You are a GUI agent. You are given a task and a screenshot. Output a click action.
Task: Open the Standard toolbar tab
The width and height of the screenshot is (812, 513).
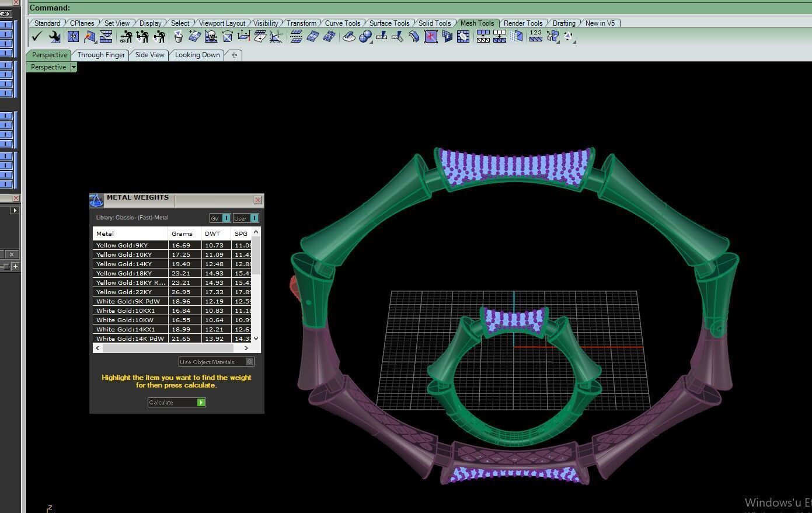coord(47,23)
